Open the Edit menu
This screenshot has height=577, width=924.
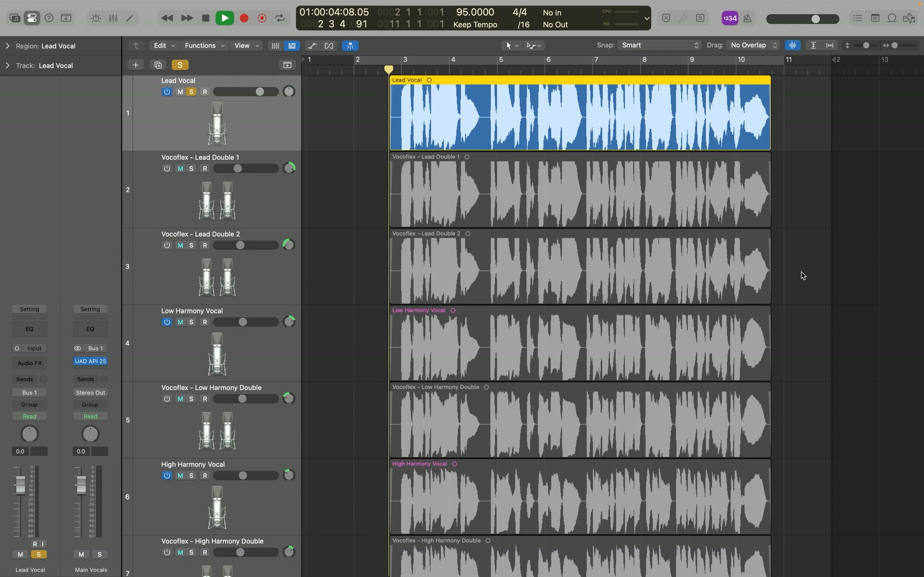(163, 46)
